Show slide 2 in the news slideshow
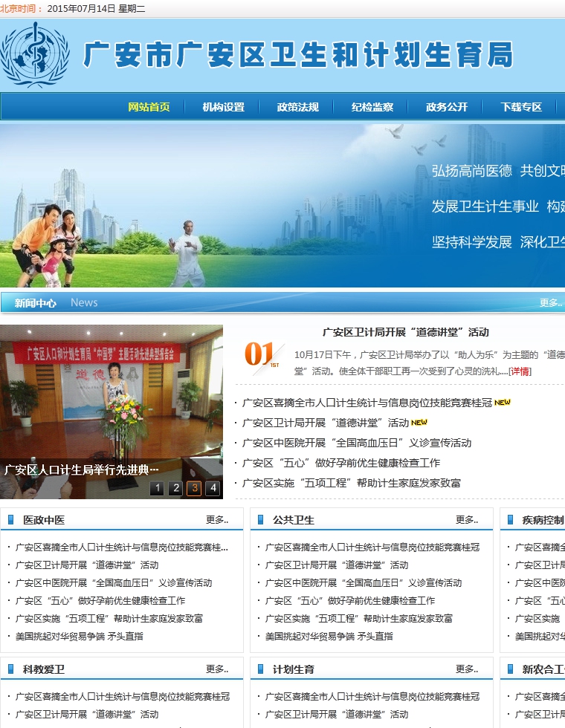Screen dimensions: 565x728 tap(175, 488)
